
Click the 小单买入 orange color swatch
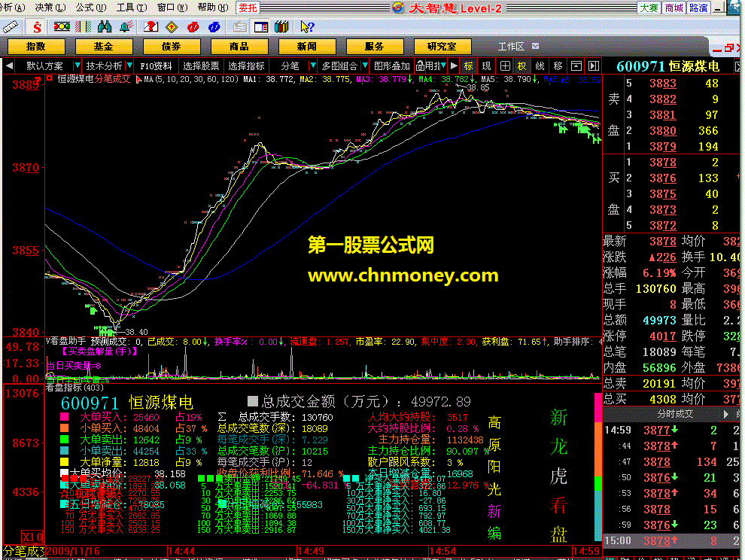click(65, 428)
